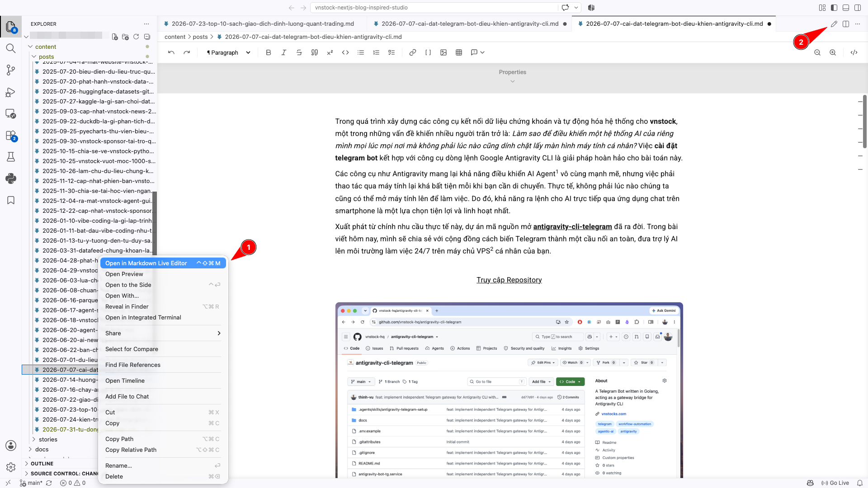Click Go Live in status bar
868x488 pixels.
pos(835,483)
